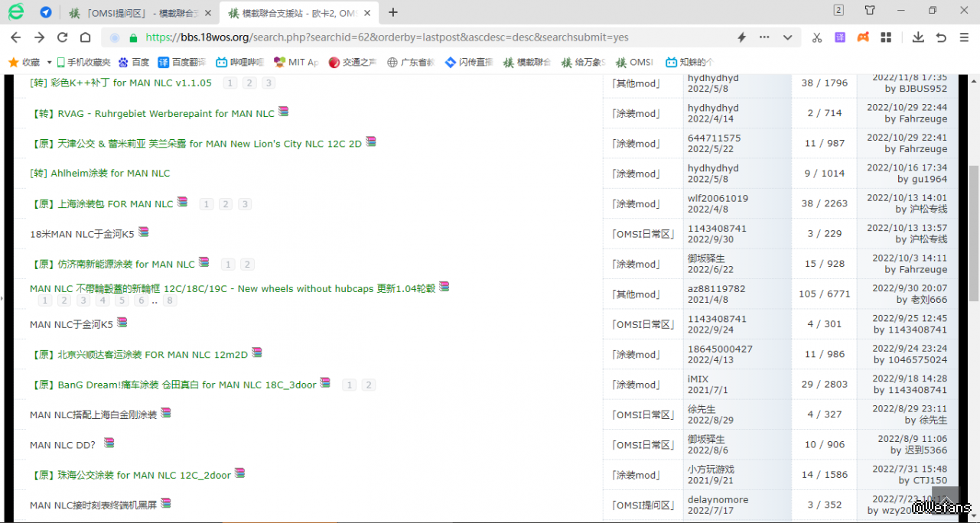Open the four-square apps grid icon

click(886, 37)
